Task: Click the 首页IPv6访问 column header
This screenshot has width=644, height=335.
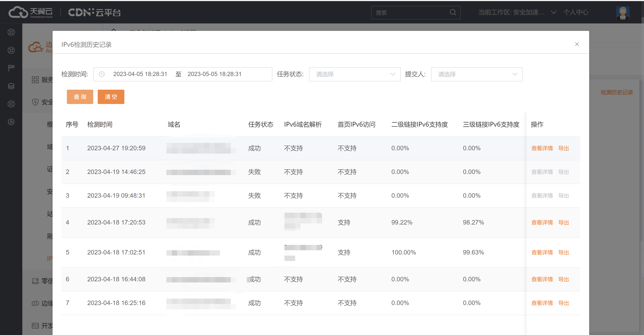Action: [x=356, y=125]
